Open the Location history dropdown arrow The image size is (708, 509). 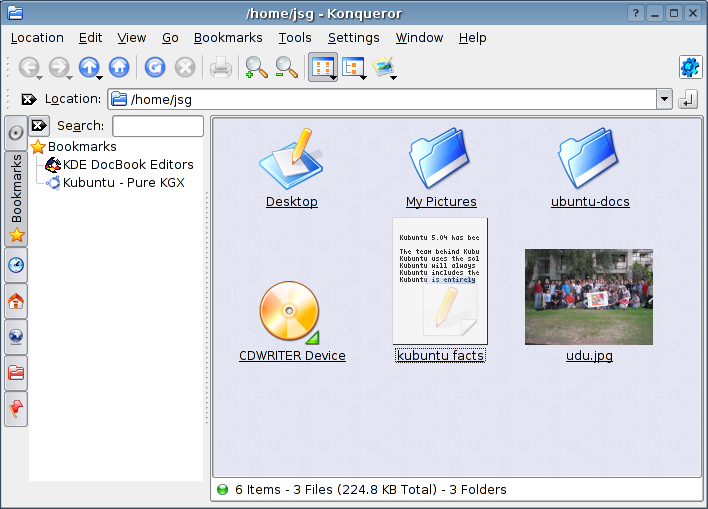pos(664,99)
